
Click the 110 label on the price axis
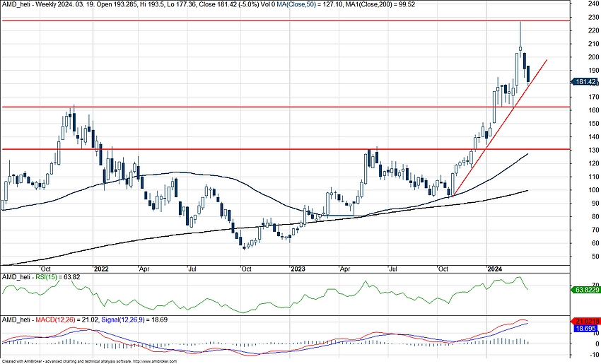tap(595, 177)
